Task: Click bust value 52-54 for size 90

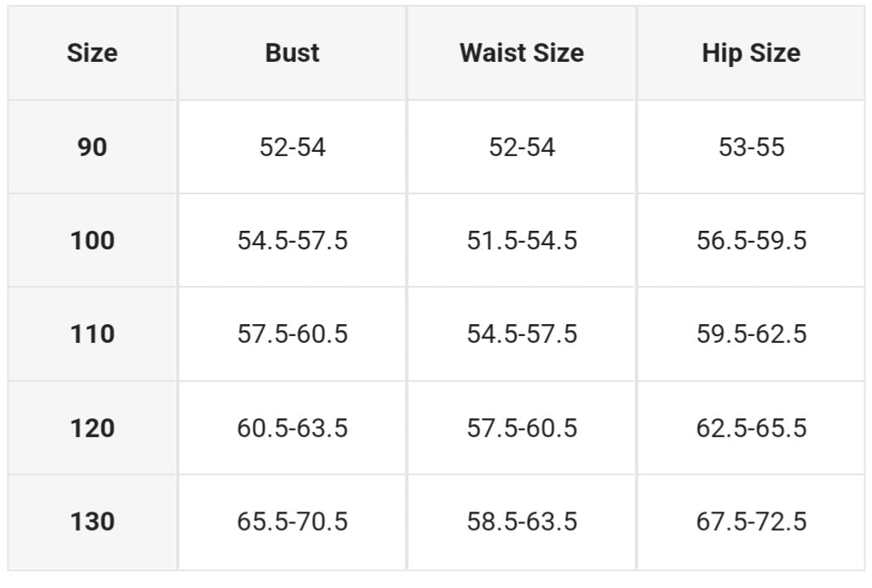Action: [x=293, y=147]
